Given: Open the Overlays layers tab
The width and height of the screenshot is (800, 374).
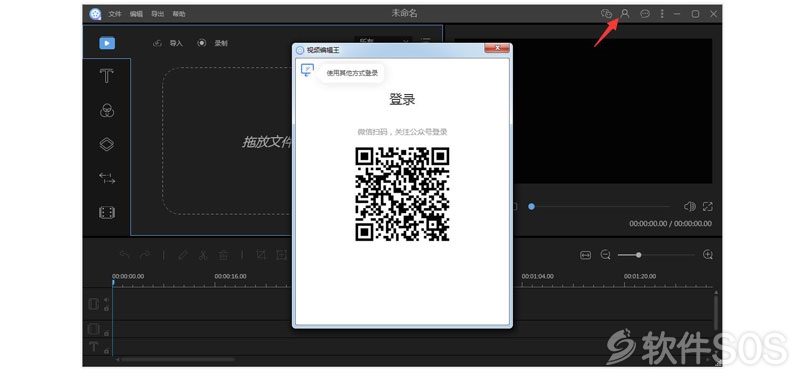Looking at the screenshot, I should tap(107, 144).
